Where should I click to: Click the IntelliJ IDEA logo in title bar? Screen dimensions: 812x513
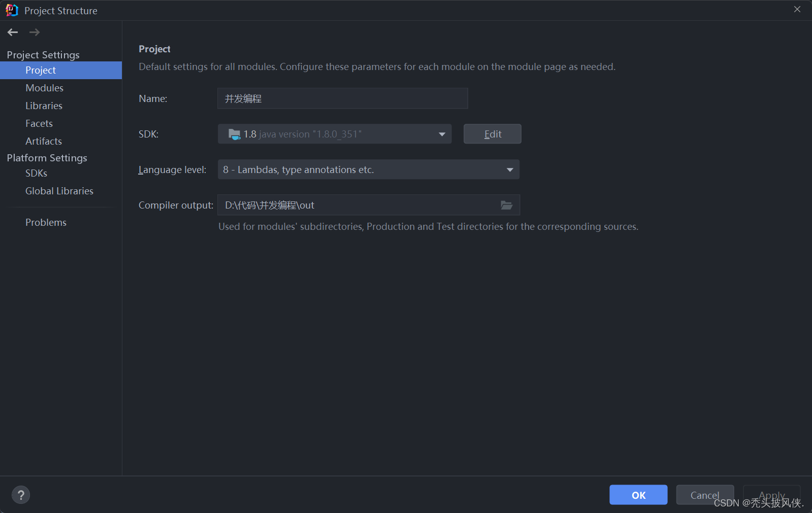coord(12,10)
